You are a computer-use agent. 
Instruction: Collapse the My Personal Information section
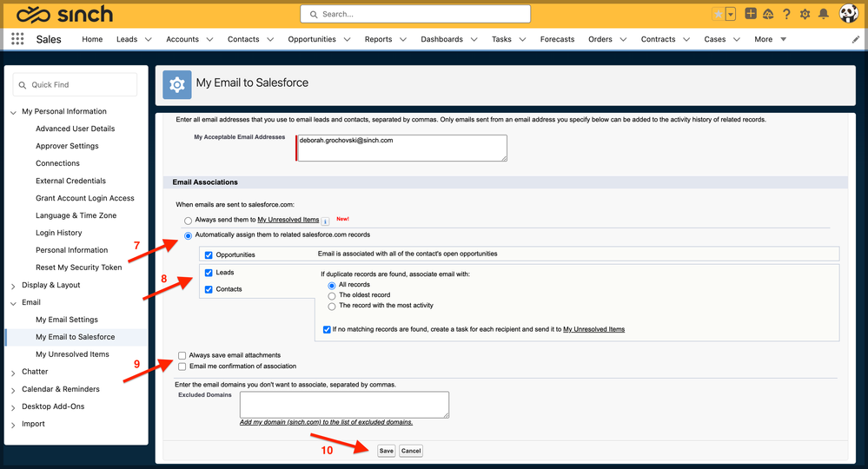coord(13,112)
